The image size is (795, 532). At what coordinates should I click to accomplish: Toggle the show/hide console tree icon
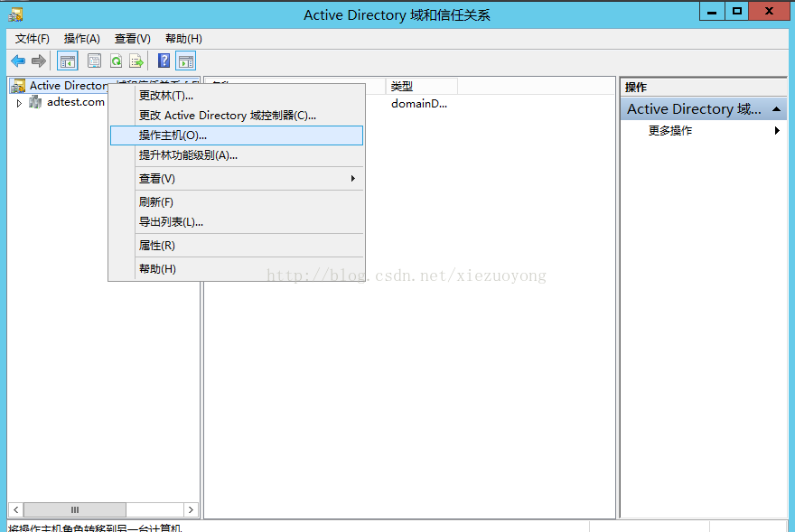68,61
